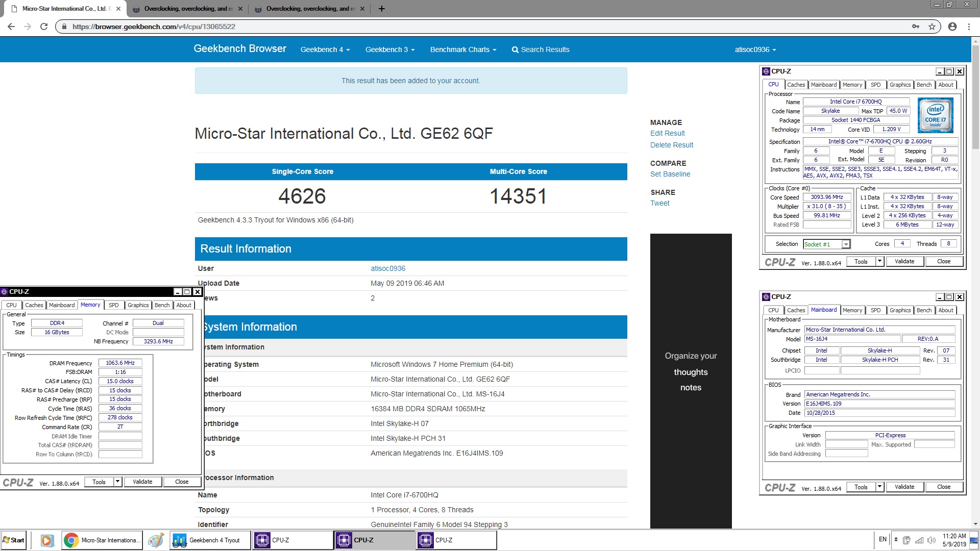Click the Set Baseline link

tap(670, 174)
